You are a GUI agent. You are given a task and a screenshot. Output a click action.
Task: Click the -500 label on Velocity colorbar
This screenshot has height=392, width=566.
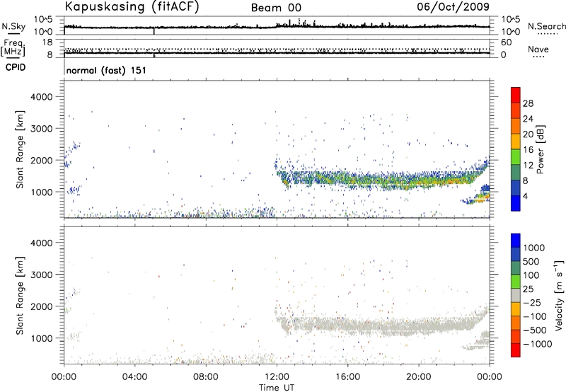535,330
